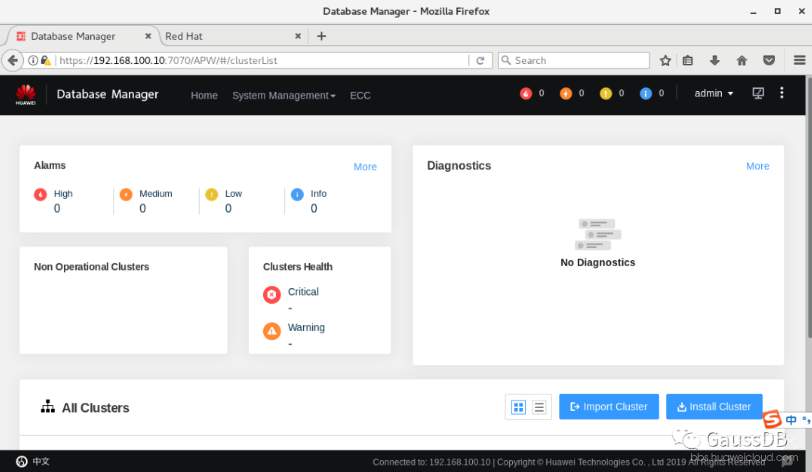Click the Database Manager title in header

(x=108, y=94)
